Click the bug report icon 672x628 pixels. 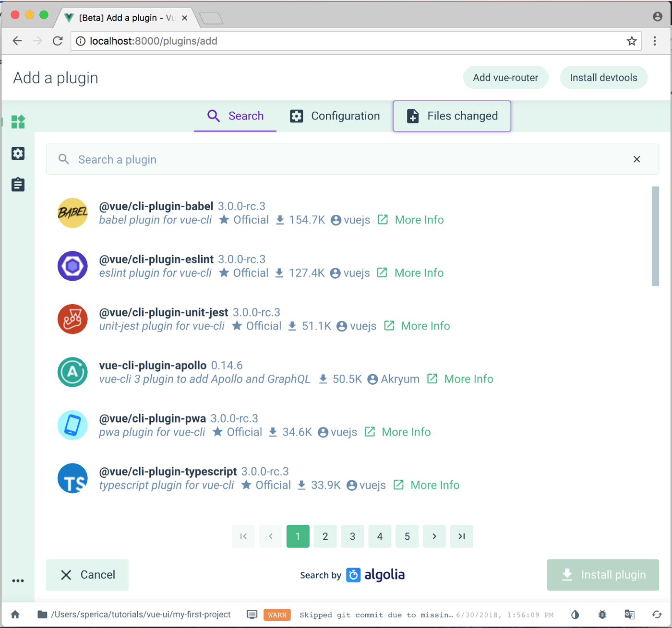(x=602, y=615)
